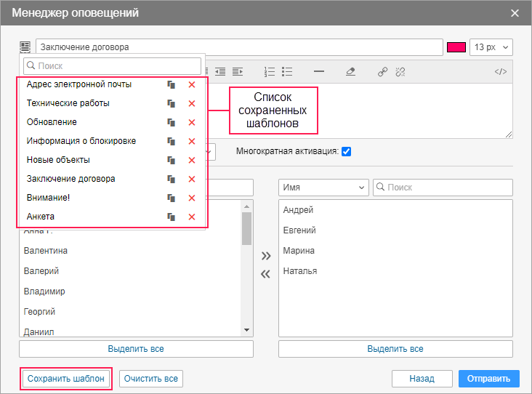The width and height of the screenshot is (532, 394).
Task: Click the left list scrollbar up arrow
Action: click(x=246, y=206)
